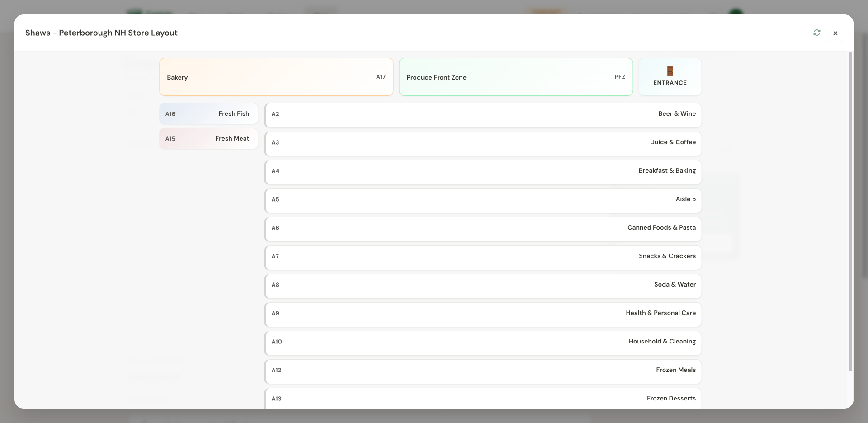
Task: Open aisle A12 Frozen Meals
Action: click(483, 371)
